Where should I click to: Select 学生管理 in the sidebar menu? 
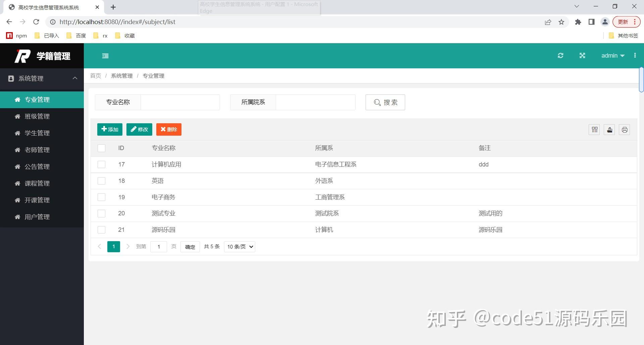37,133
